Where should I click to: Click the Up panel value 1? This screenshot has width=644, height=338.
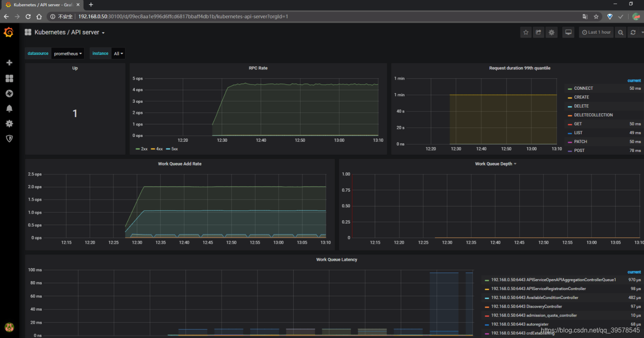click(75, 113)
